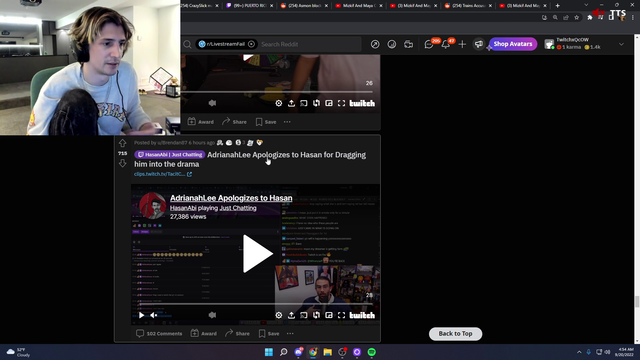
Task: Open the tab search dropdown arrow
Action: click(586, 5)
